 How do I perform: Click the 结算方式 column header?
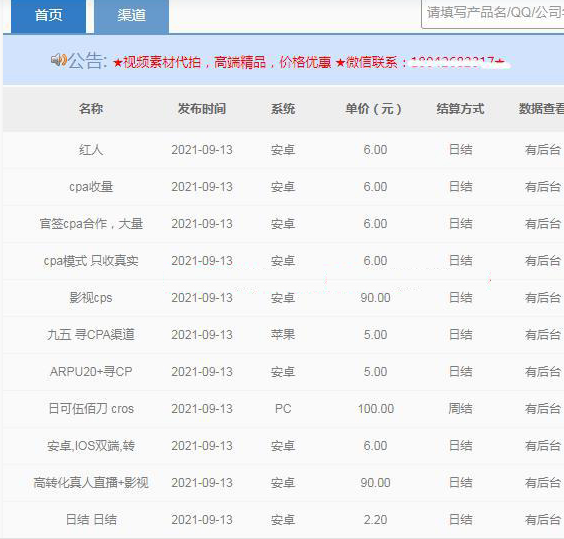pos(460,109)
